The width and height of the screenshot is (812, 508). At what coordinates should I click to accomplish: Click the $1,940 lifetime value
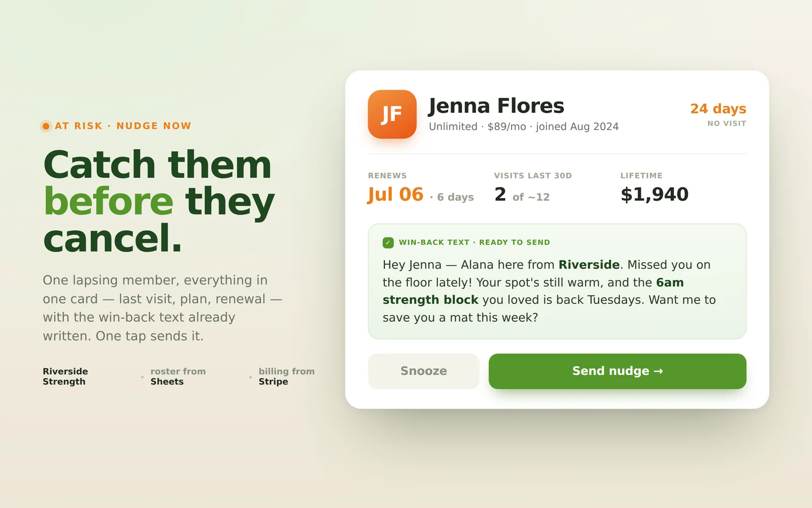coord(654,195)
